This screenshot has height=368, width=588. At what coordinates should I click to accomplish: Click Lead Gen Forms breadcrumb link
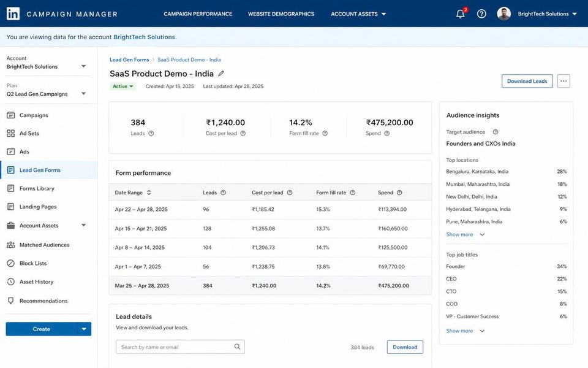(x=129, y=59)
